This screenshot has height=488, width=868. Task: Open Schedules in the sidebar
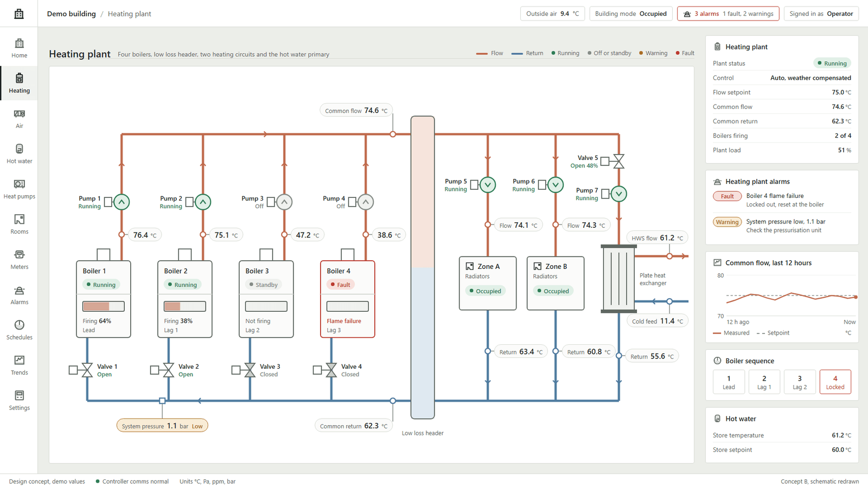pyautogui.click(x=19, y=330)
